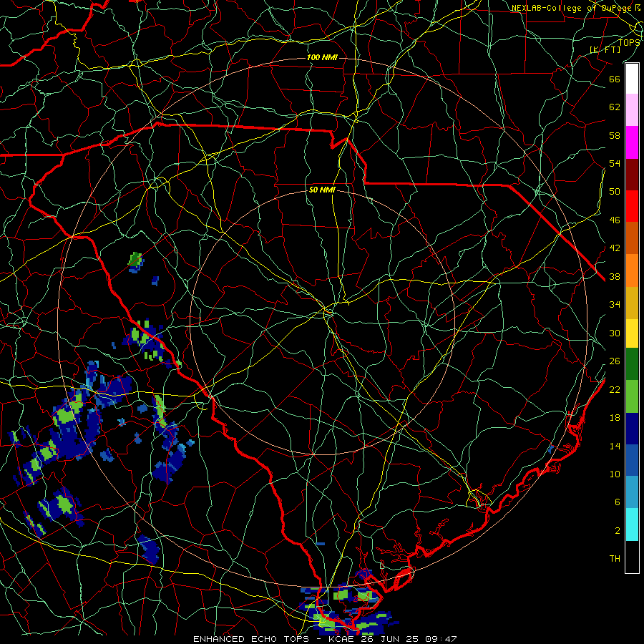Choose the navy blue legend band
The image size is (644, 644).
point(632,429)
